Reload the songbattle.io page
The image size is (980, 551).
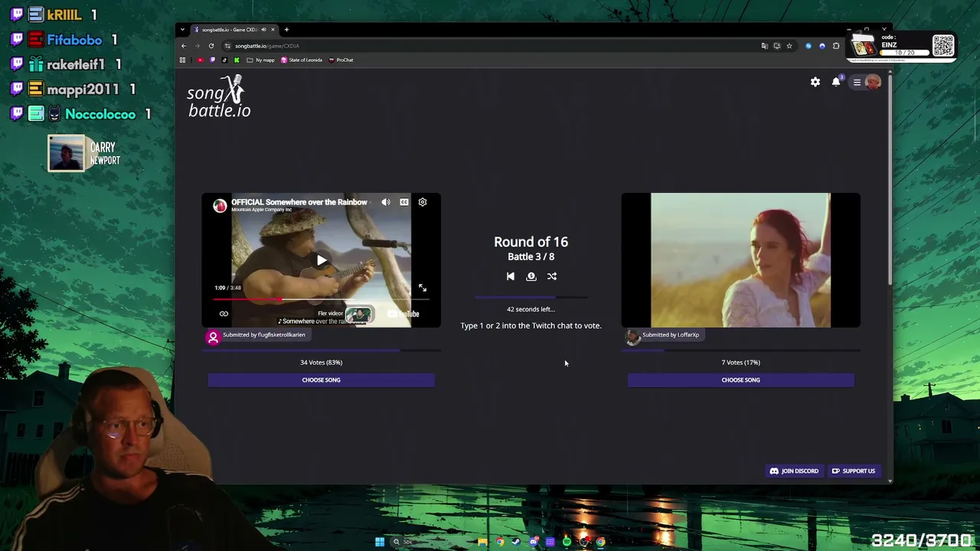[211, 46]
